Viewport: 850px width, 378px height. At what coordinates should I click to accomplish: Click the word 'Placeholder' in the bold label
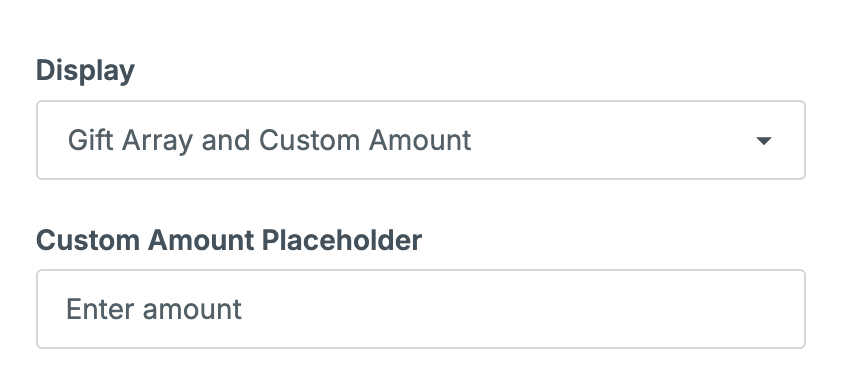click(x=342, y=240)
